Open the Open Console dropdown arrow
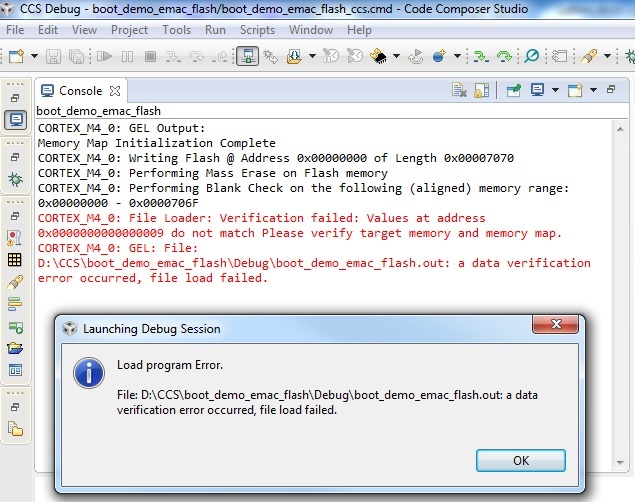The height and width of the screenshot is (502, 635). coord(593,90)
